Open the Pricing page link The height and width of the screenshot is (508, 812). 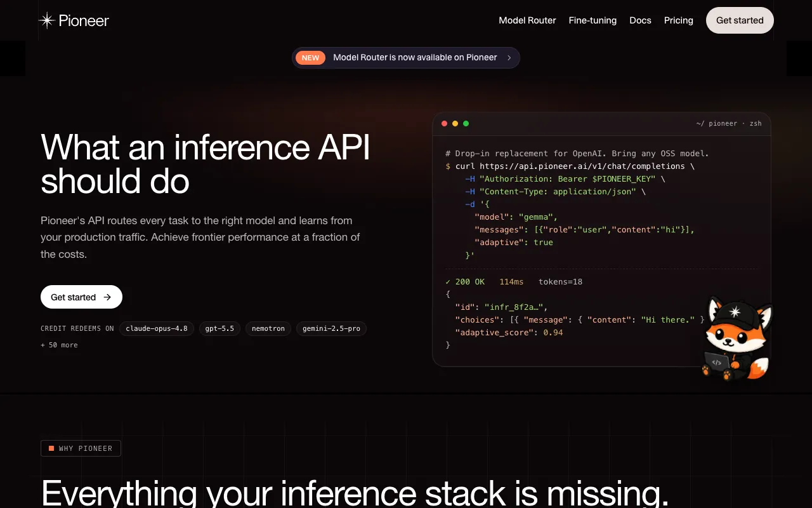[x=678, y=20]
